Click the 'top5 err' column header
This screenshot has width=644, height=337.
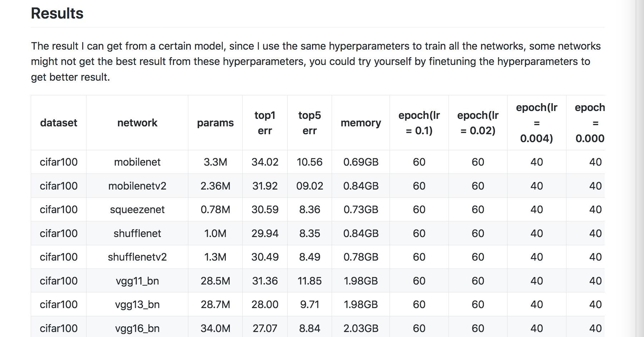[x=309, y=123]
